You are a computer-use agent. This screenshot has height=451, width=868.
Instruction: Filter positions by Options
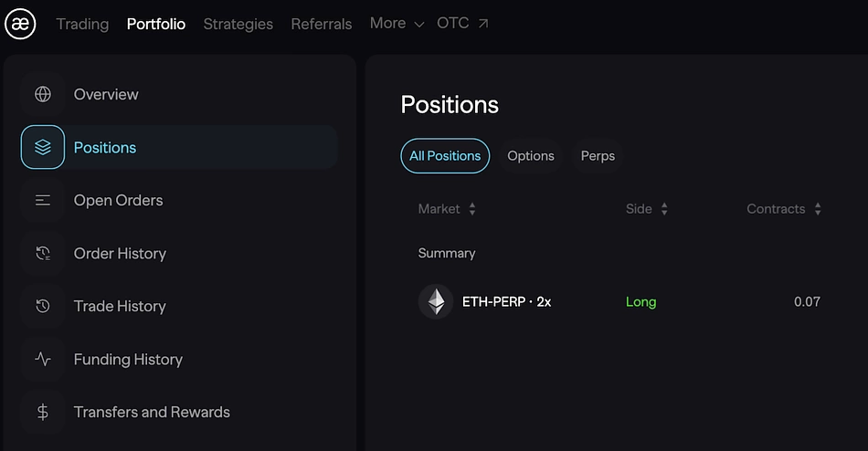coord(530,156)
